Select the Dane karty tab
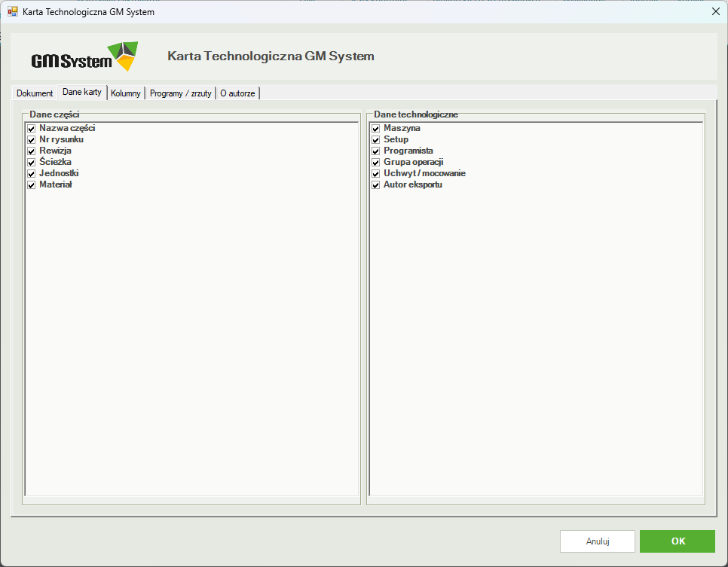Screen dimensions: 728x567 coord(82,92)
